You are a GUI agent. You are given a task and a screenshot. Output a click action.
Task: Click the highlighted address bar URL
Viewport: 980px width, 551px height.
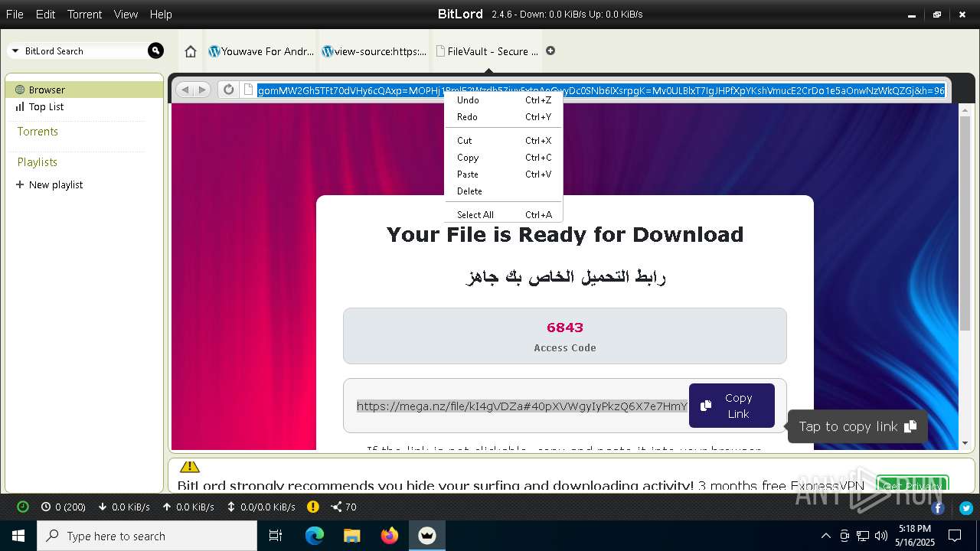(x=601, y=90)
